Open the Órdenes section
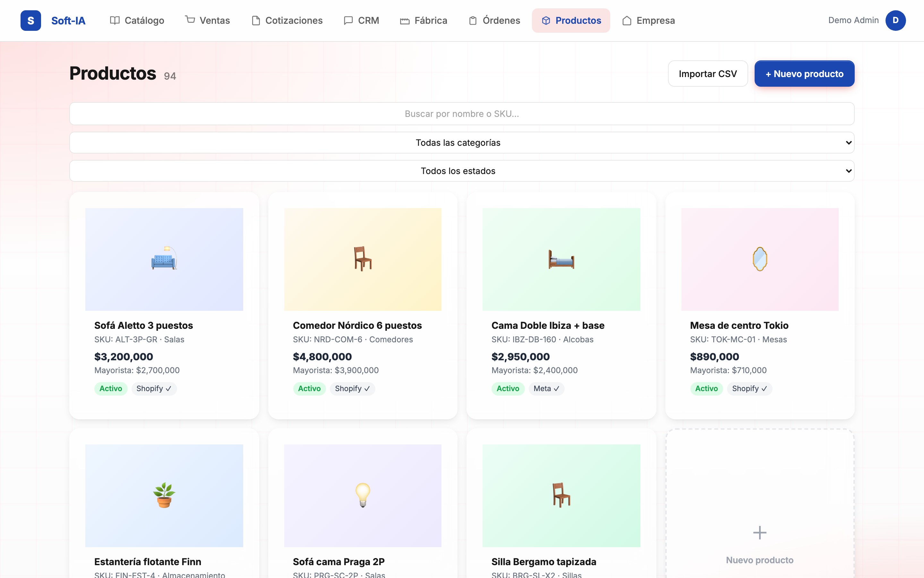Viewport: 924px width, 578px height. pyautogui.click(x=494, y=20)
